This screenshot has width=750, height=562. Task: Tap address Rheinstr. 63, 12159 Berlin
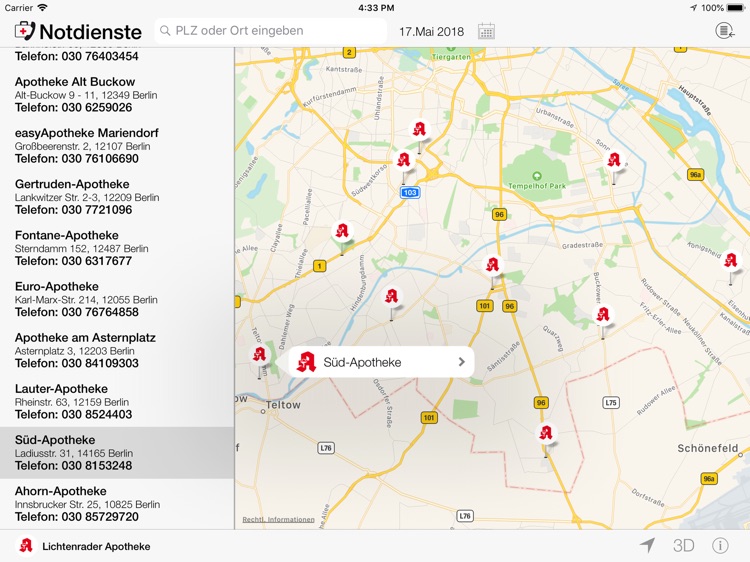pyautogui.click(x=72, y=402)
